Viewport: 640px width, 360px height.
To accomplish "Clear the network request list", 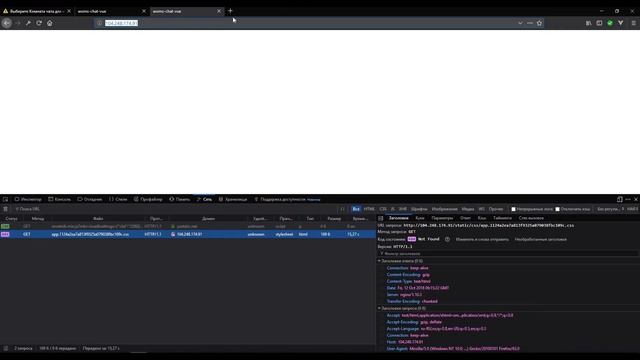I will 5,209.
